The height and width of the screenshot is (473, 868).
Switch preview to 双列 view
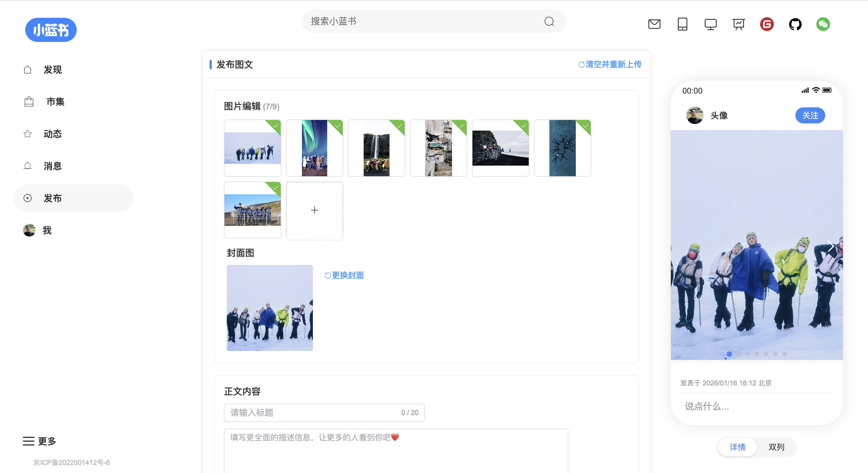(x=776, y=447)
